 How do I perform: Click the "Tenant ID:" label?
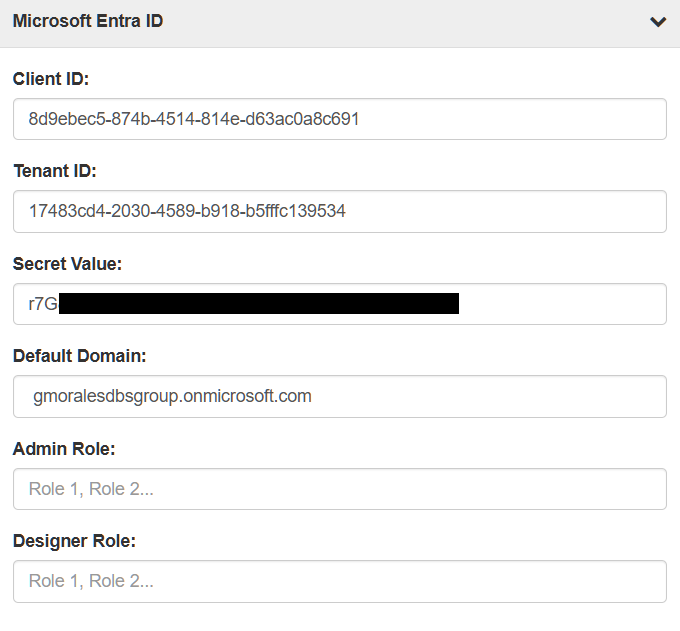pos(55,171)
